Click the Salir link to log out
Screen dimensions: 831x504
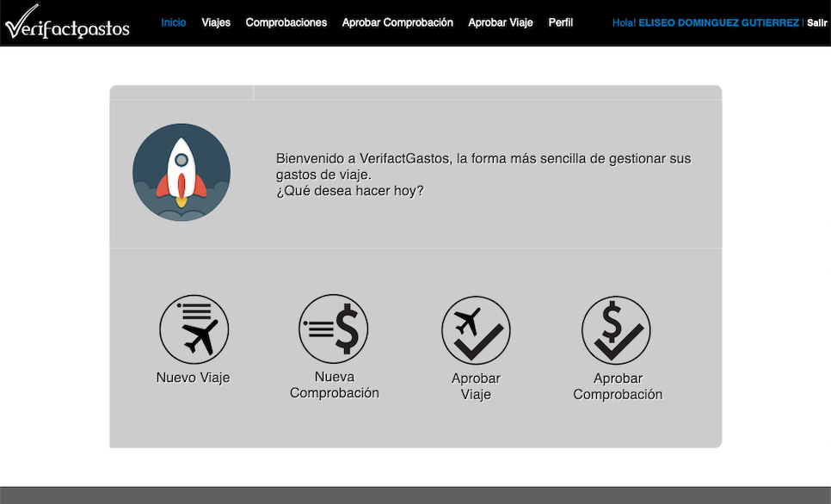pyautogui.click(x=817, y=22)
